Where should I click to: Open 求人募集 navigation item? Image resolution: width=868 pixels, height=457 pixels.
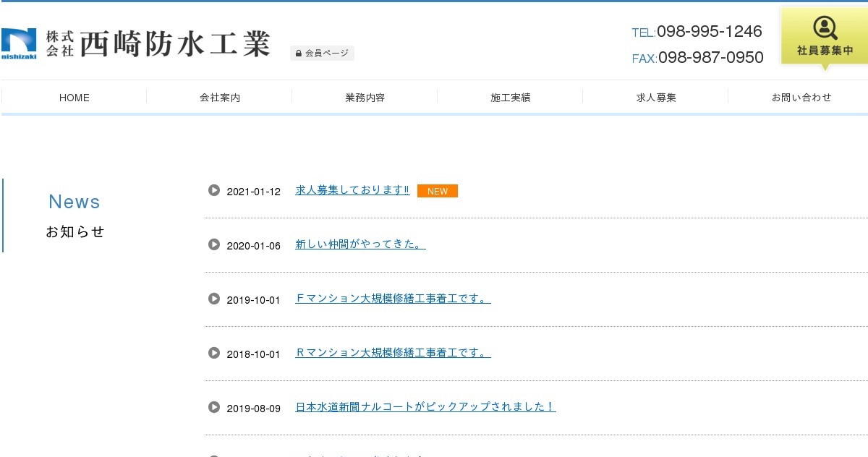[x=656, y=98]
